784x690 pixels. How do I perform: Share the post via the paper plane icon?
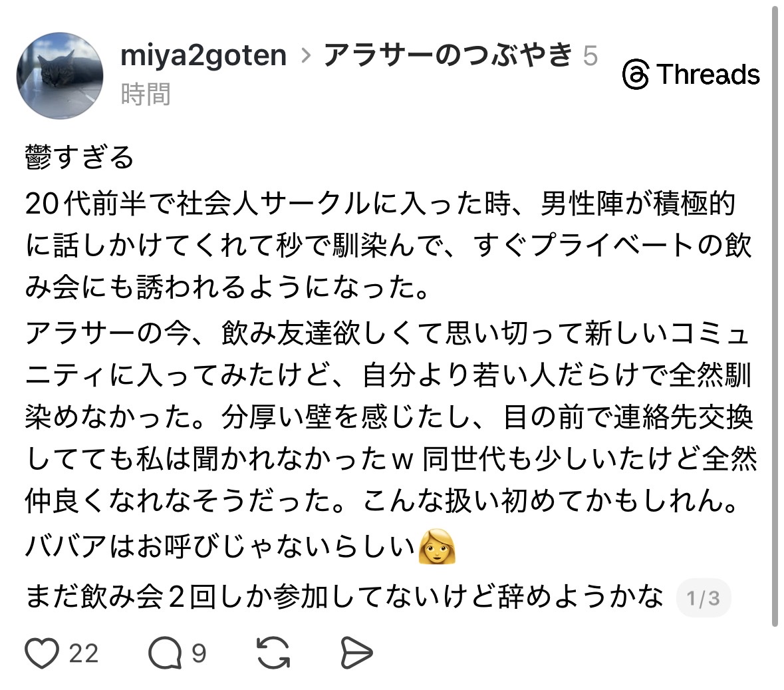click(357, 653)
